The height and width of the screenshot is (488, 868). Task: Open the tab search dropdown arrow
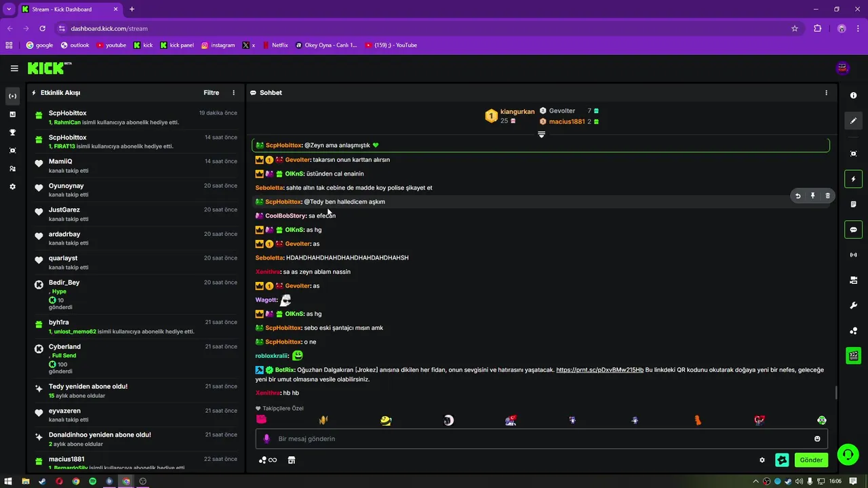pos(9,9)
